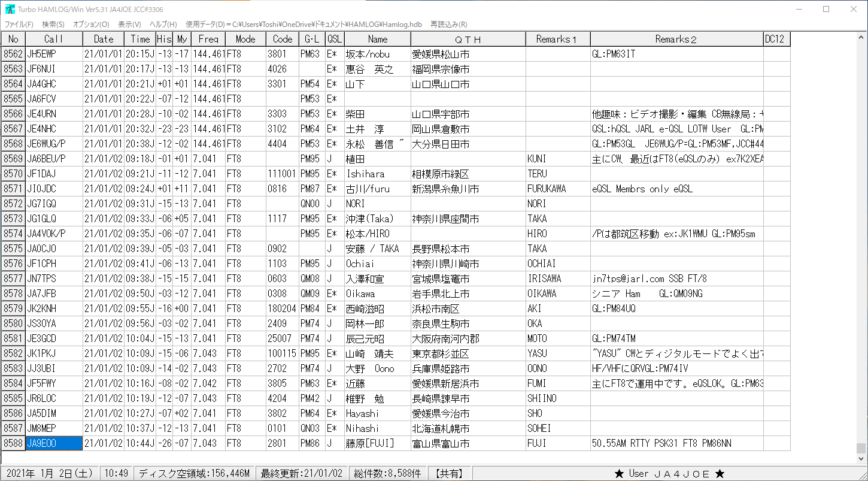The height and width of the screenshot is (481, 868).
Task: Click the Time column header
Action: pyautogui.click(x=140, y=39)
